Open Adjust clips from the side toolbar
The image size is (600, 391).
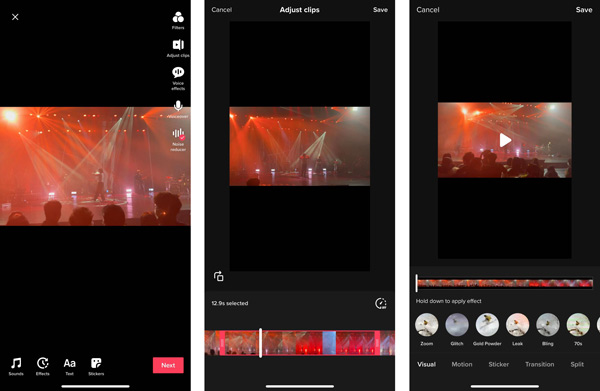tap(178, 48)
